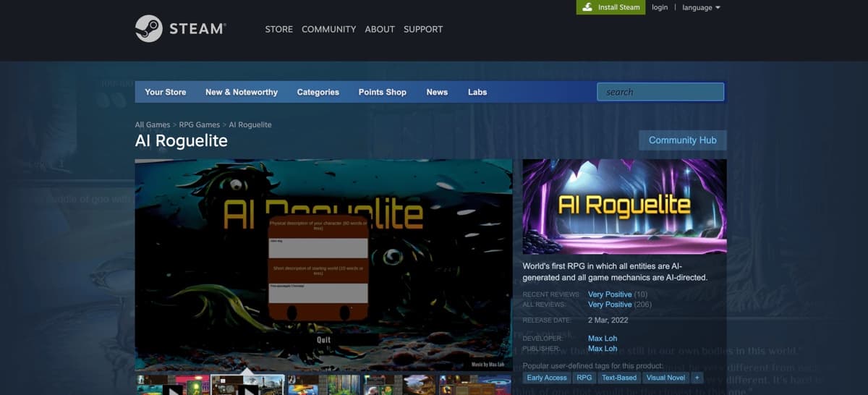Open the login link
868x395 pixels.
[660, 7]
